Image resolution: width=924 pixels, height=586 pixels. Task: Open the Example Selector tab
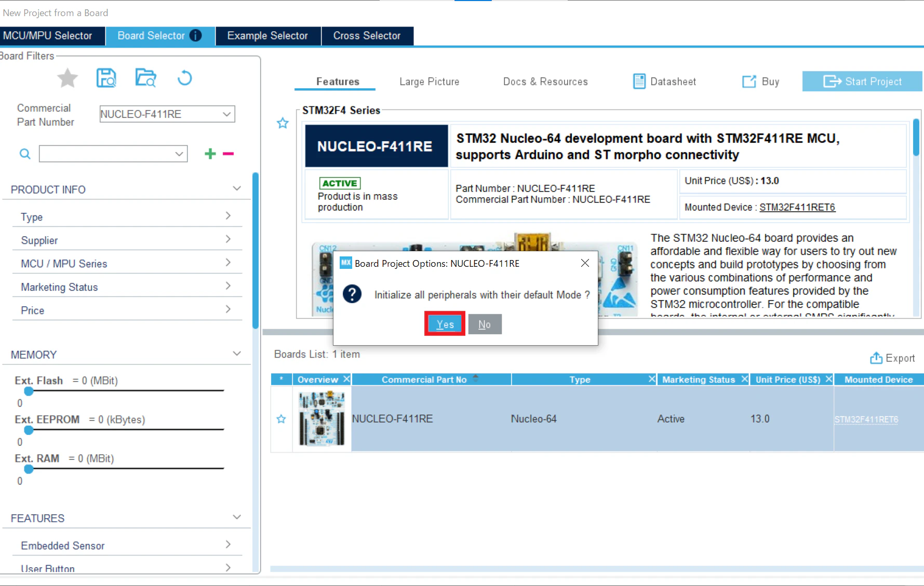click(x=267, y=36)
